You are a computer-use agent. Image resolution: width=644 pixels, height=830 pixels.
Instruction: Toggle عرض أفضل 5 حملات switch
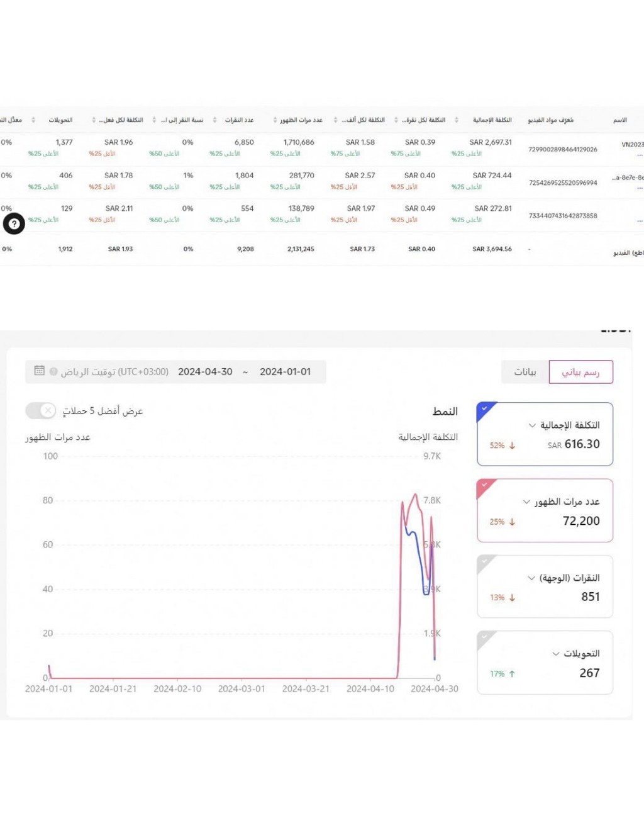tap(41, 410)
